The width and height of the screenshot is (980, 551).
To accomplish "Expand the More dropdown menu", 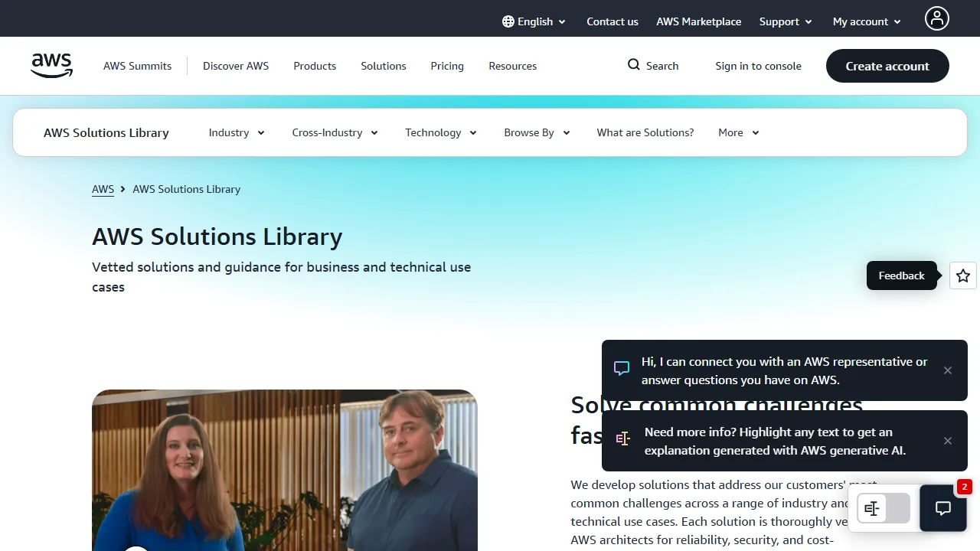I will point(739,132).
